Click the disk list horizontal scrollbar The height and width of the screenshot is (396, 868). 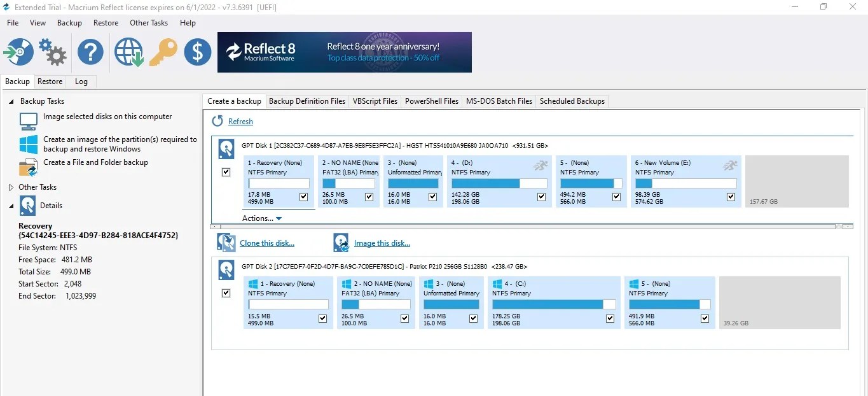tap(532, 226)
